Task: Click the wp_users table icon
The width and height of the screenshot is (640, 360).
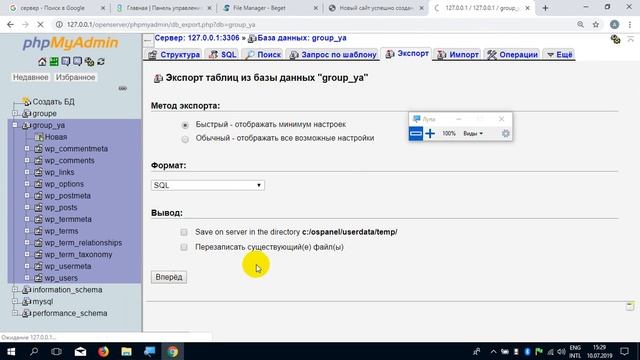Action: pyautogui.click(x=38, y=278)
